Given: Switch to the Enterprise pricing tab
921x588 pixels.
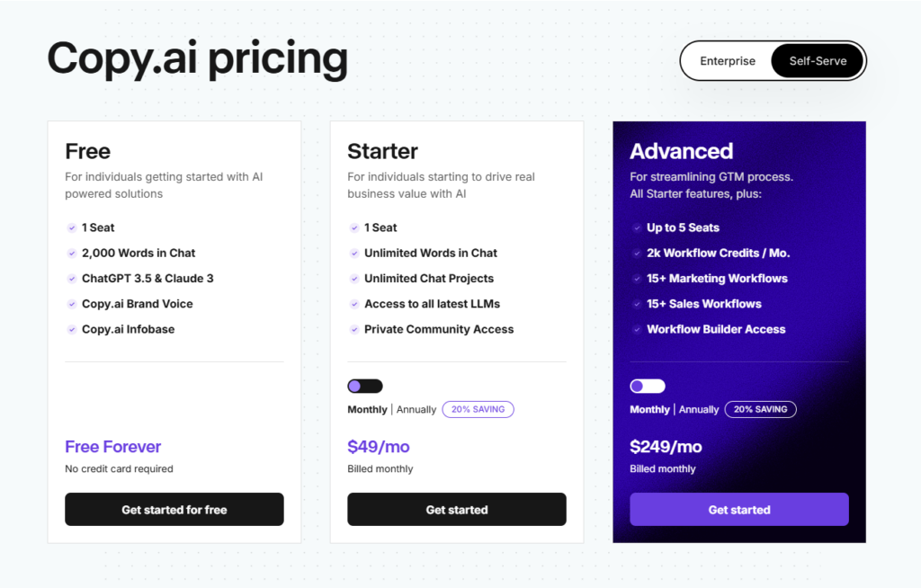Looking at the screenshot, I should (x=727, y=61).
